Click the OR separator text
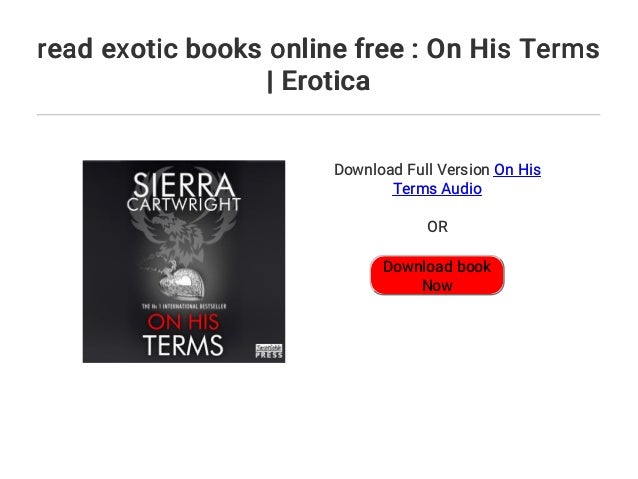The height and width of the screenshot is (479, 638). coord(437,227)
